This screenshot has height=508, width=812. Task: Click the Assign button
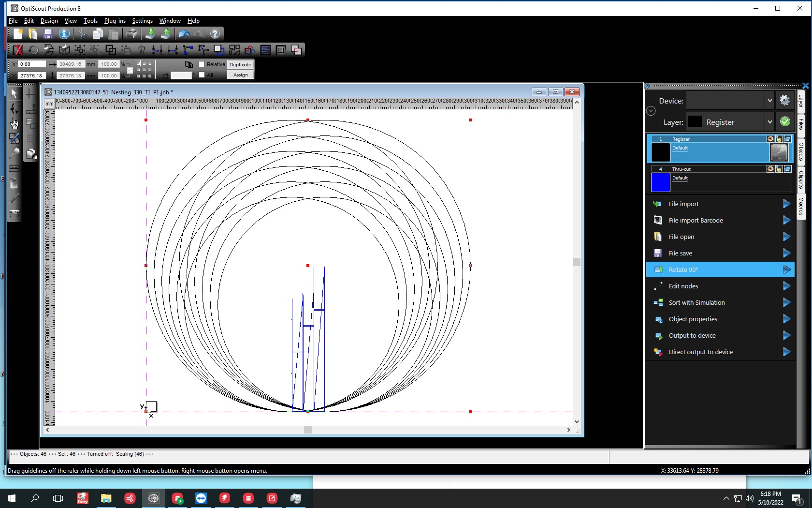pos(240,75)
